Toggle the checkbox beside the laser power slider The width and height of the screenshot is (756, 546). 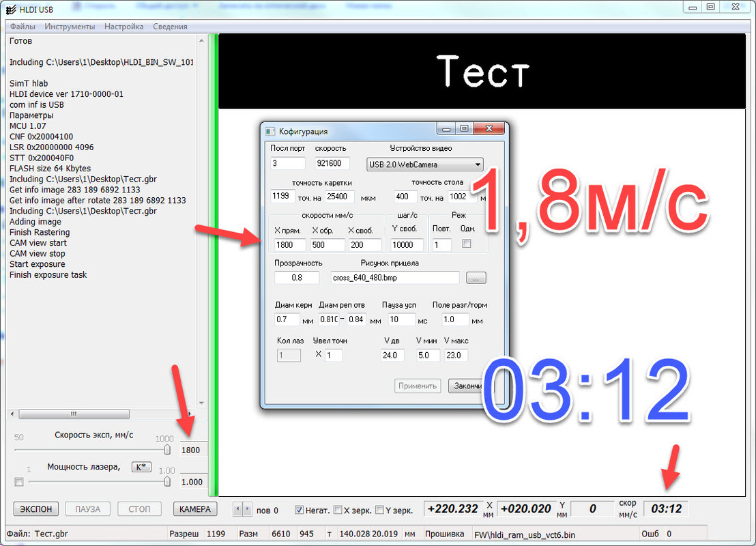coord(19,482)
